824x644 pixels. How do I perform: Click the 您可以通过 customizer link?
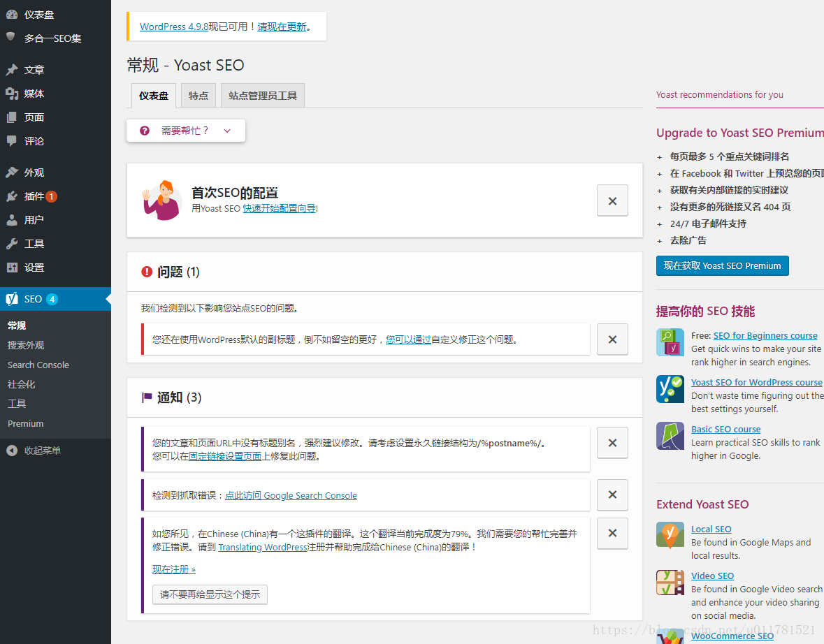(x=408, y=340)
